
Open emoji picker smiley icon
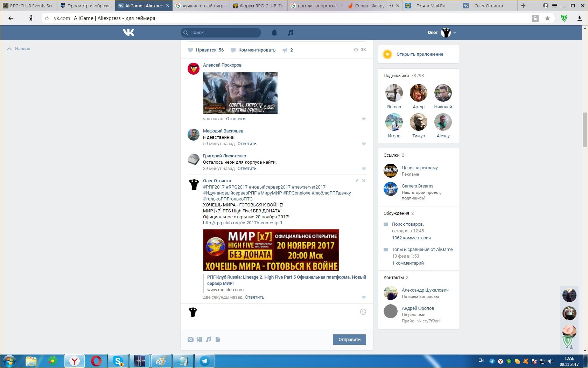click(363, 312)
